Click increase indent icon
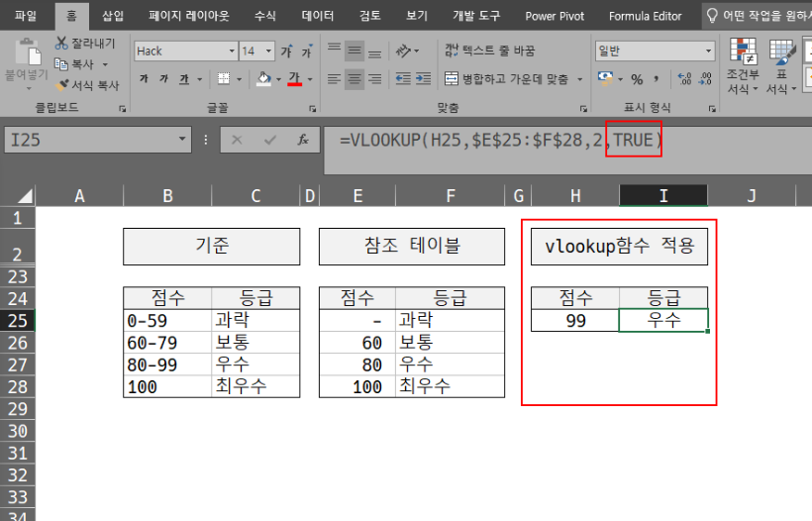812x521 pixels. [x=424, y=78]
